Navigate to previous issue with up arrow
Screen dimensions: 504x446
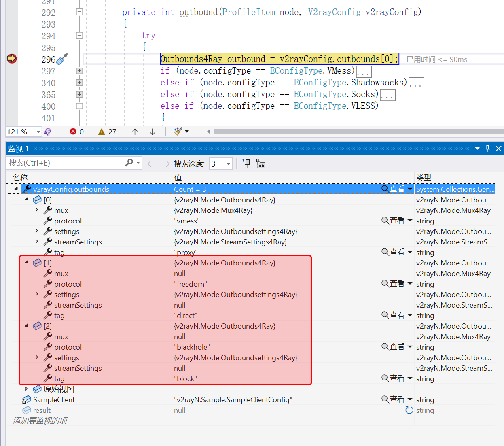[x=135, y=132]
